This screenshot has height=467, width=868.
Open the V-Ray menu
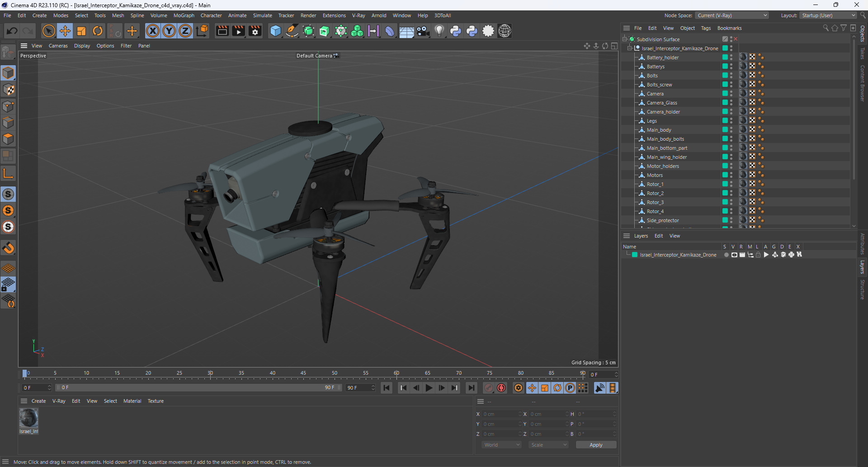pos(359,15)
